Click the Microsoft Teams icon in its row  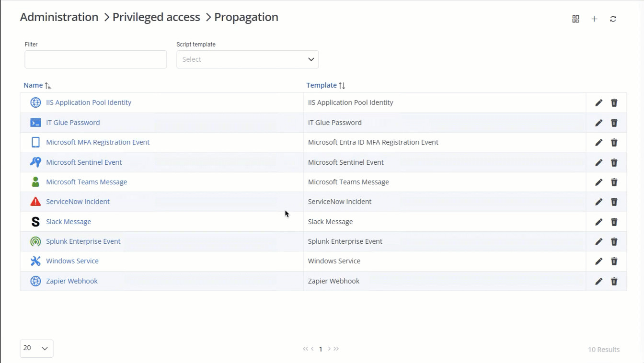(x=35, y=181)
